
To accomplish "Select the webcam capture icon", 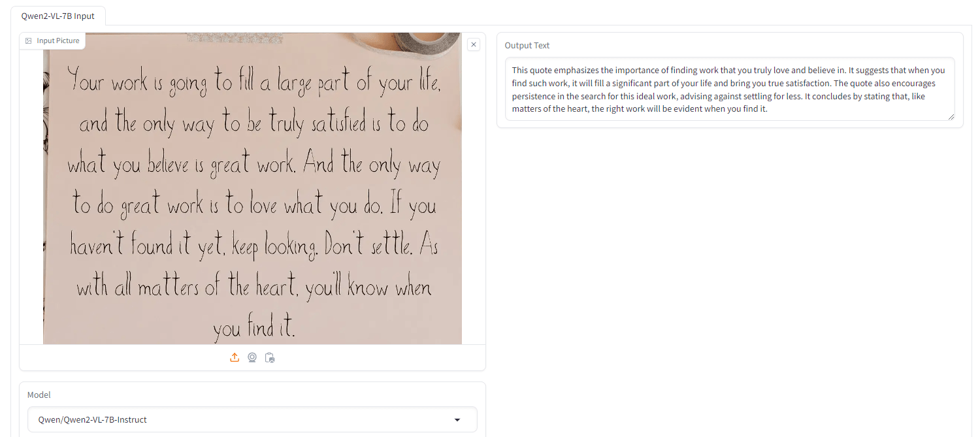I will (252, 357).
